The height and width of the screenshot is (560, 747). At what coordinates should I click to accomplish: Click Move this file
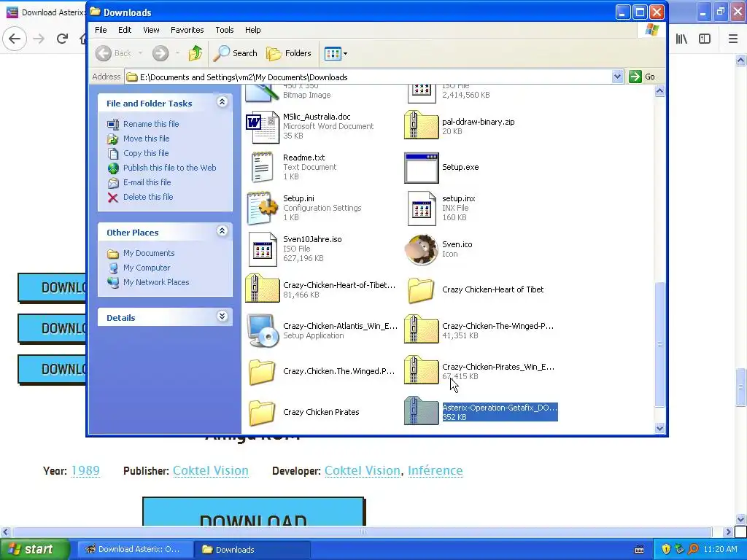tap(146, 139)
